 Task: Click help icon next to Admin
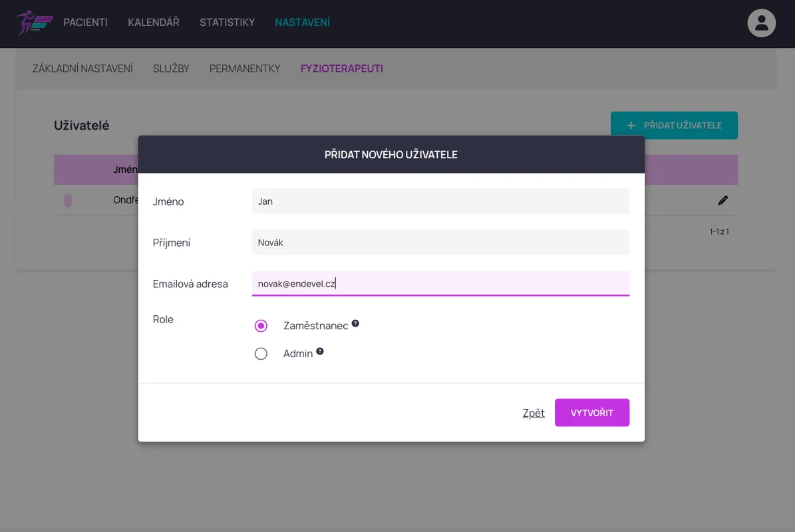point(320,351)
